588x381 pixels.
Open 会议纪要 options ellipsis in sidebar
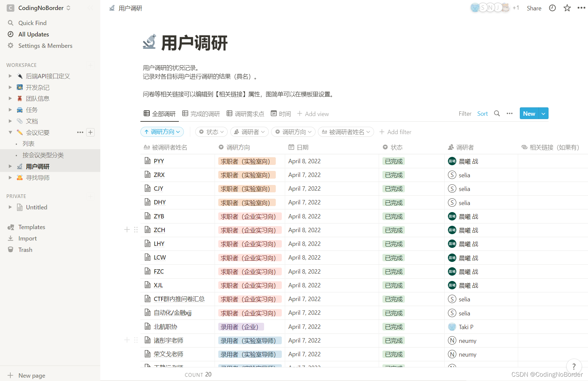click(80, 132)
